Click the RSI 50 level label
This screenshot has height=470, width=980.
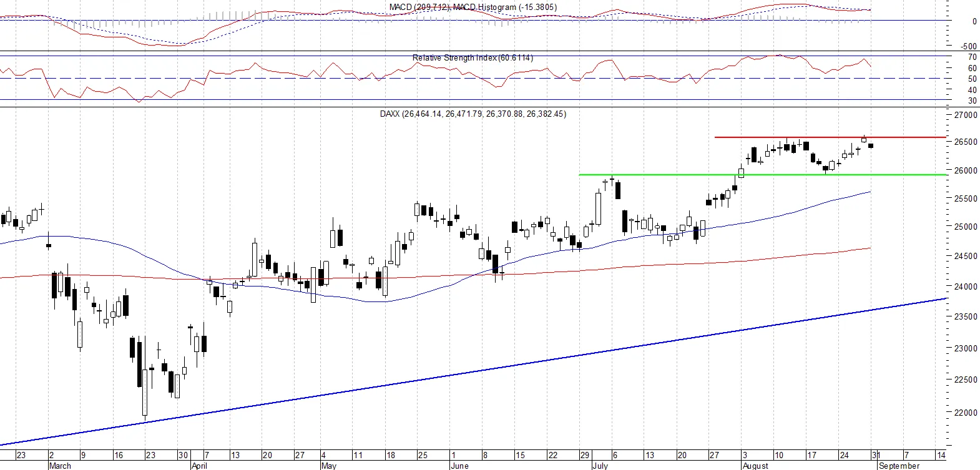(973, 79)
